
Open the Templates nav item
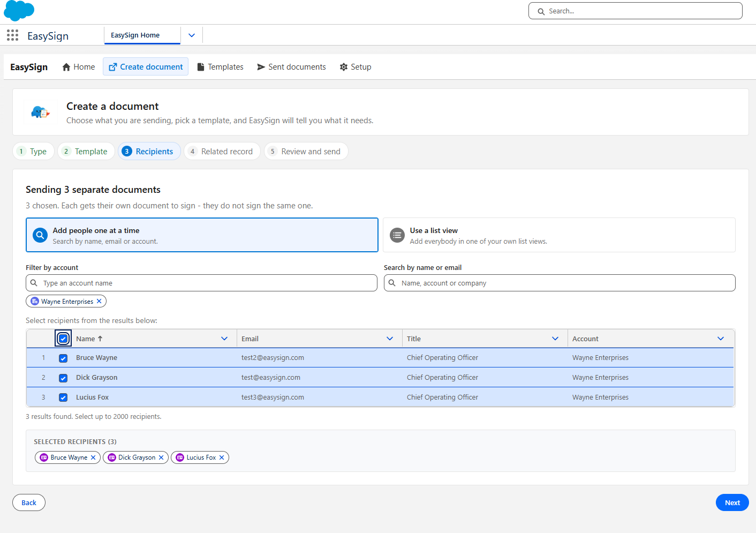[220, 67]
